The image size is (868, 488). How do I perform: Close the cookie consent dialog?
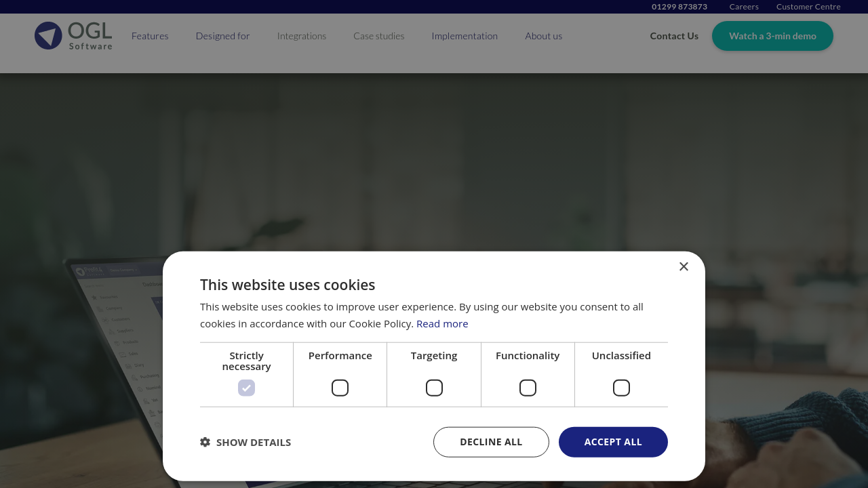coord(684,266)
